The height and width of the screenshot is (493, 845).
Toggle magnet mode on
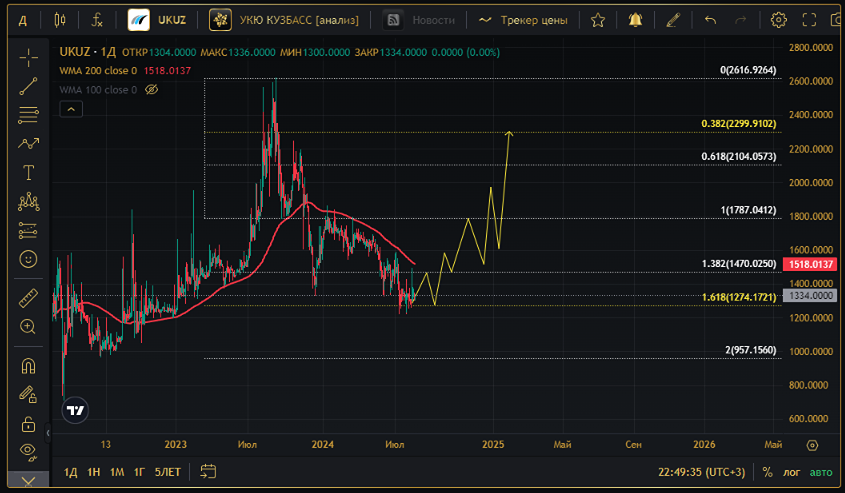point(28,366)
